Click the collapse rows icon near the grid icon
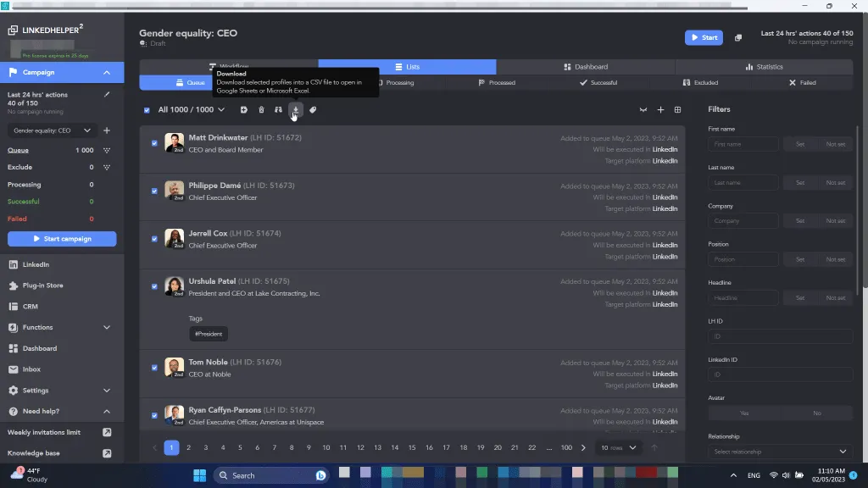Viewport: 868px width, 488px height. pyautogui.click(x=643, y=109)
